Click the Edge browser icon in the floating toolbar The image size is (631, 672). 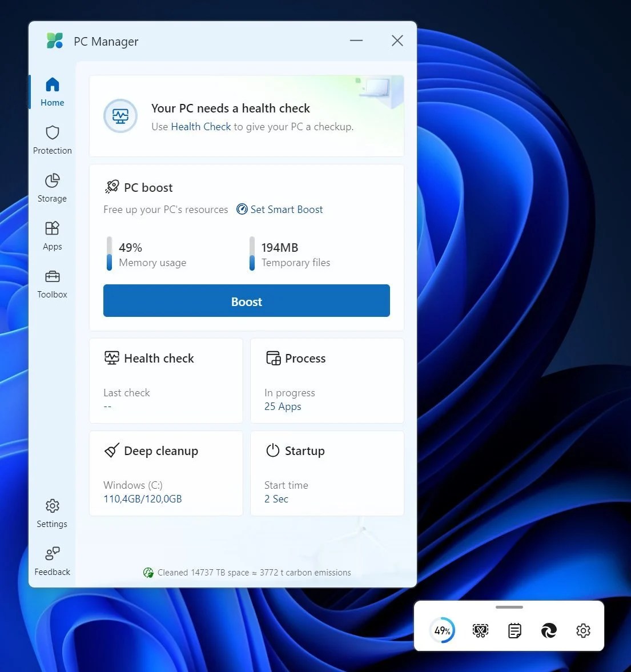549,630
